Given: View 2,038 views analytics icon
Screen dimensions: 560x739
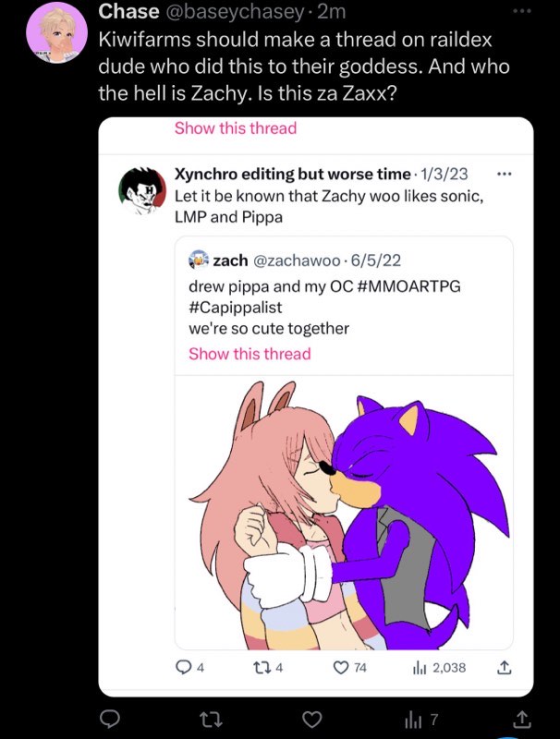Looking at the screenshot, I should (439, 667).
